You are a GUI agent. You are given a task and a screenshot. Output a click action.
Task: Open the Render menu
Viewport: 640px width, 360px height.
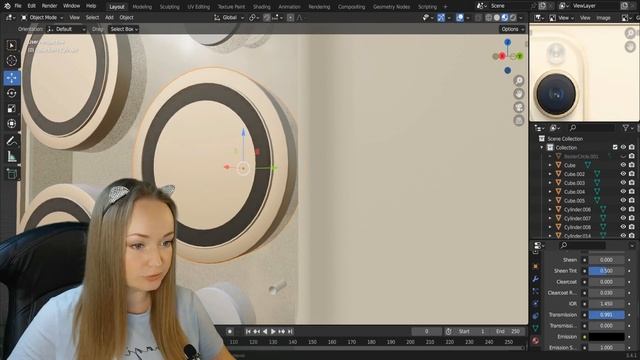(49, 6)
